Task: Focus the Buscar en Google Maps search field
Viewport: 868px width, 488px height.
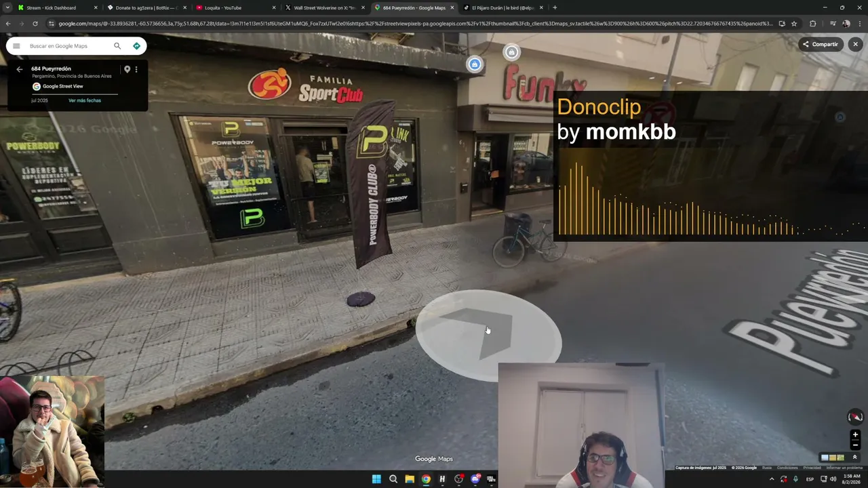Action: (x=68, y=46)
